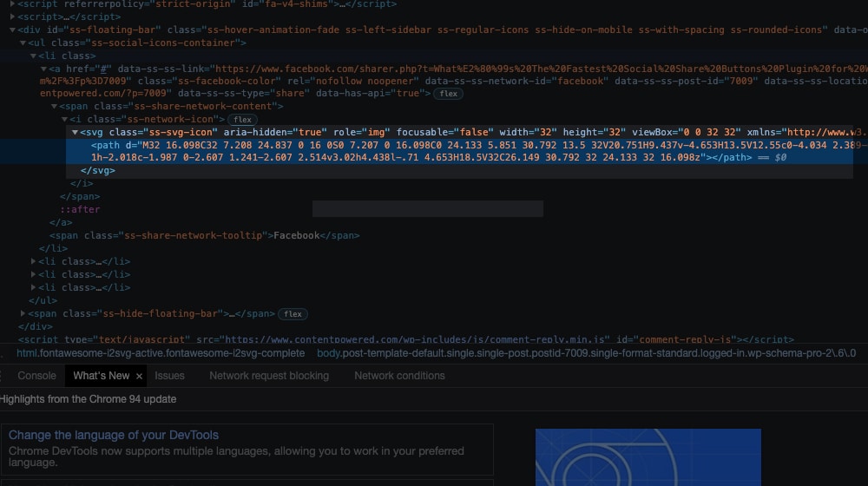The height and width of the screenshot is (486, 868).
Task: Select body.post-template-default breadcrumb
Action: point(586,353)
